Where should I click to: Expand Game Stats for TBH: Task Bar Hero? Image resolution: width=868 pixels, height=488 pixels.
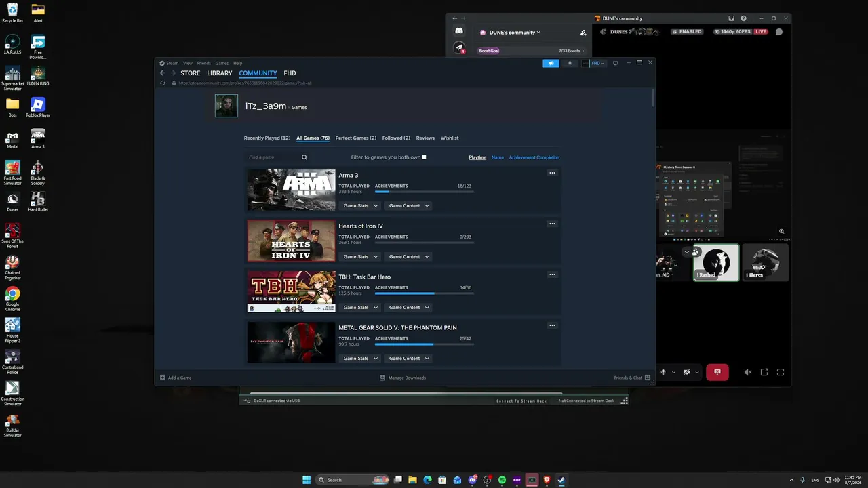(359, 308)
